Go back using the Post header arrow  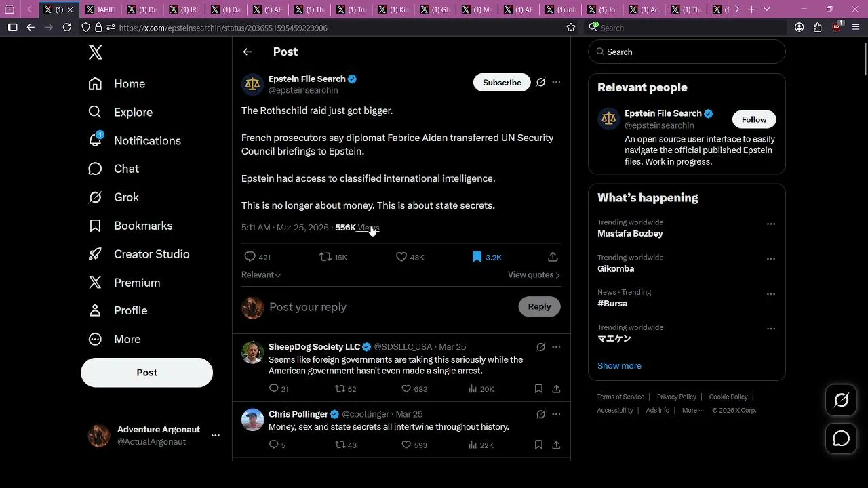click(247, 52)
